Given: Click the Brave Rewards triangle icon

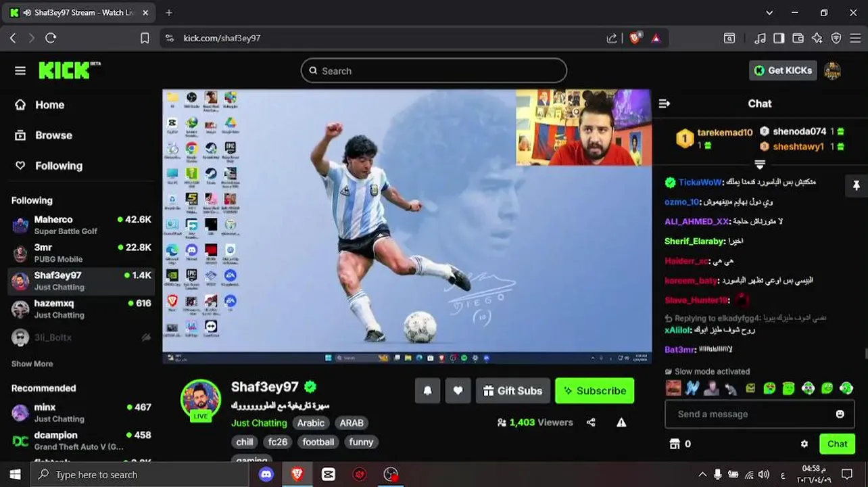Looking at the screenshot, I should pos(656,39).
